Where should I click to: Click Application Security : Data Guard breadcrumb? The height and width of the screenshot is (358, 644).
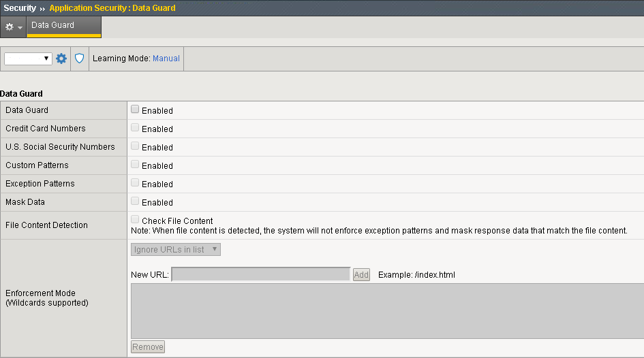[x=112, y=7]
